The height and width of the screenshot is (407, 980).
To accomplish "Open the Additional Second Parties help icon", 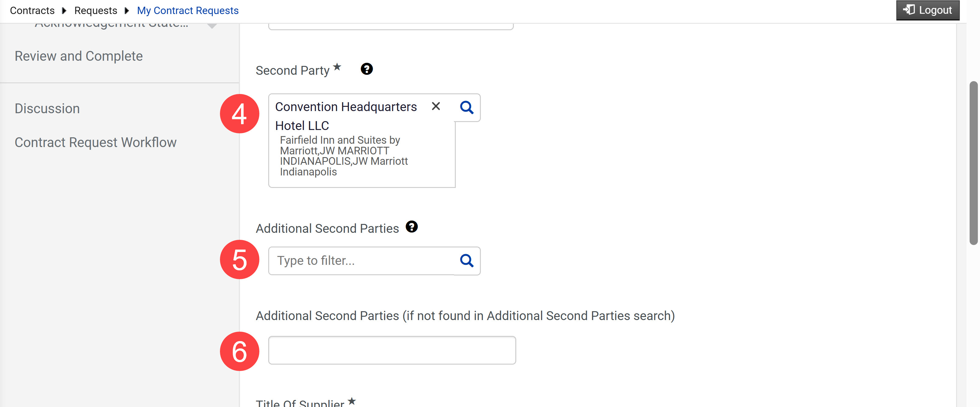I will click(411, 227).
